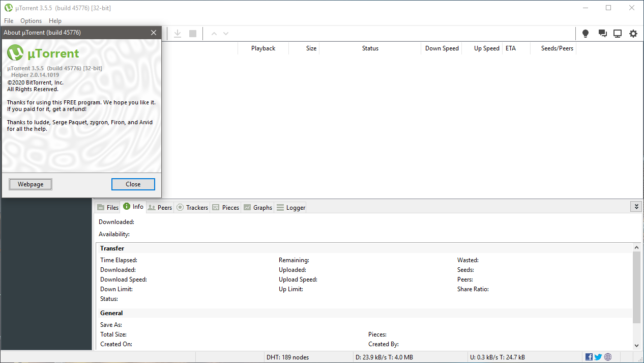The height and width of the screenshot is (363, 644).
Task: Sort torrents by Size column header
Action: [304, 48]
